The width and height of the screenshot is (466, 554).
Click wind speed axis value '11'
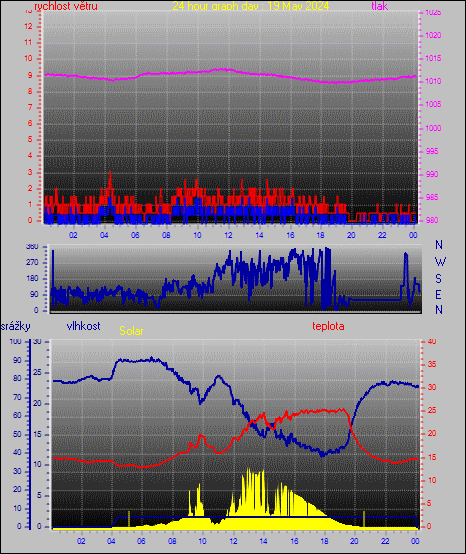tap(28, 42)
